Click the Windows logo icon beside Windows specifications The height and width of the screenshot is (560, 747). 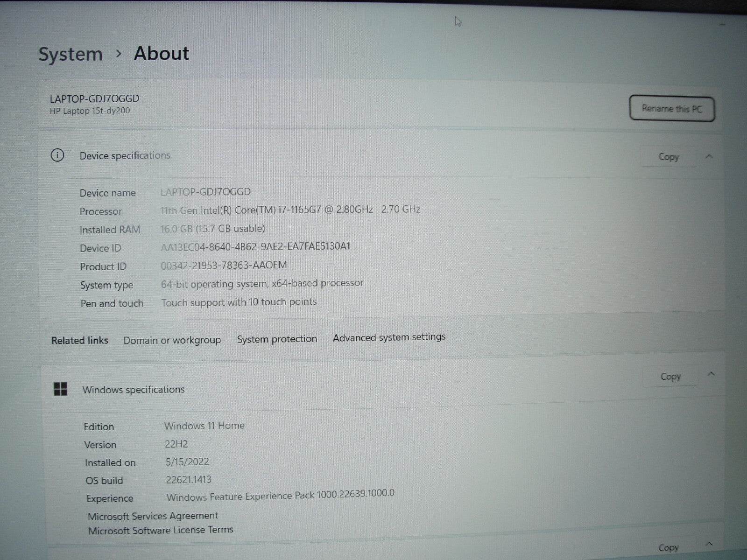click(61, 389)
